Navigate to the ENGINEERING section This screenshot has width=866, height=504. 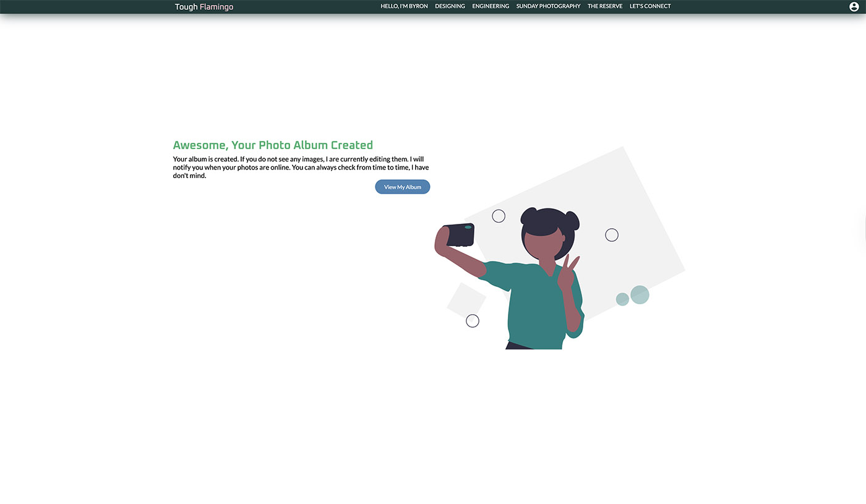(x=491, y=6)
